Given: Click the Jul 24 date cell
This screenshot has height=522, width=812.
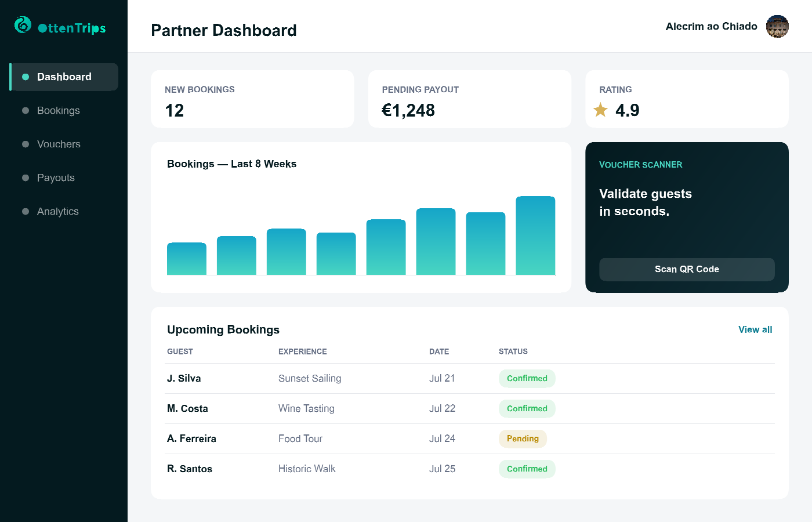Looking at the screenshot, I should tap(442, 439).
